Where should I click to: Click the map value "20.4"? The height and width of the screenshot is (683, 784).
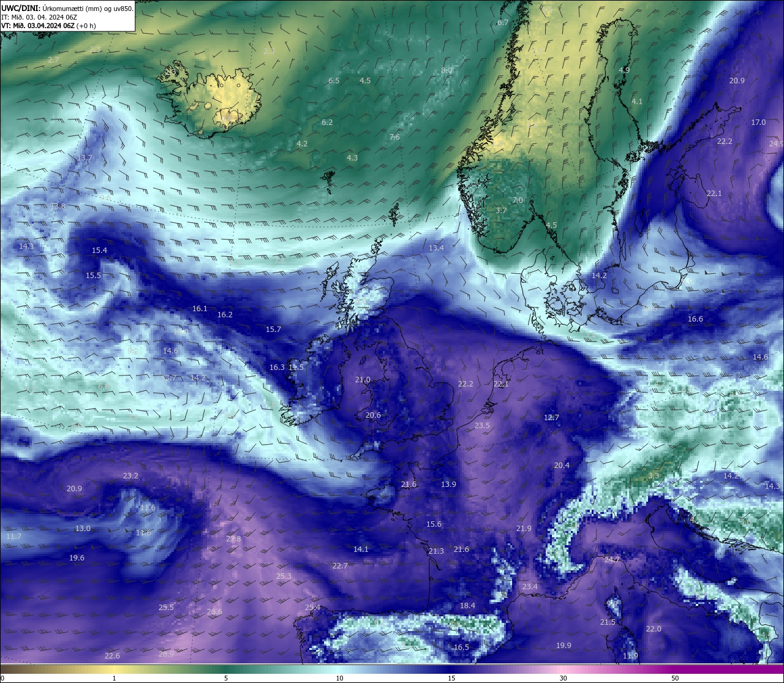coord(562,466)
